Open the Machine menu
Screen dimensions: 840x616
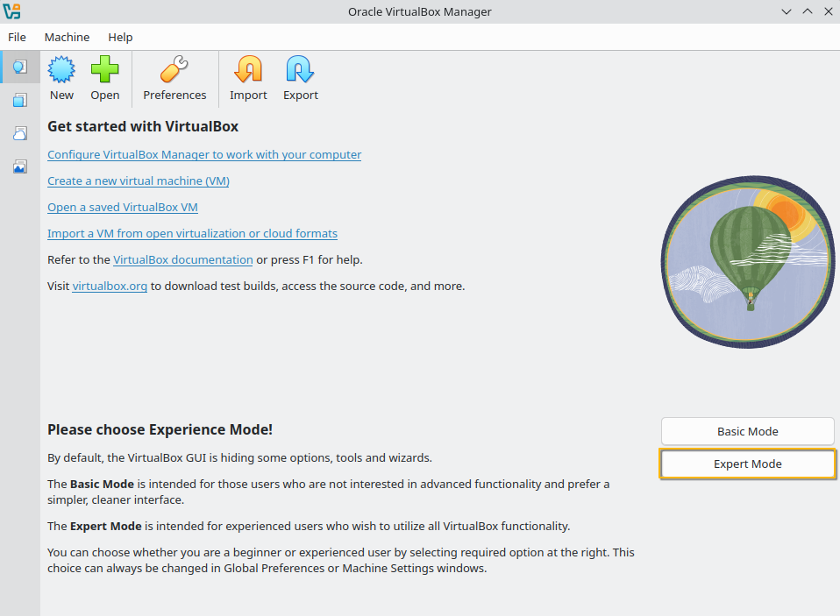pyautogui.click(x=67, y=37)
